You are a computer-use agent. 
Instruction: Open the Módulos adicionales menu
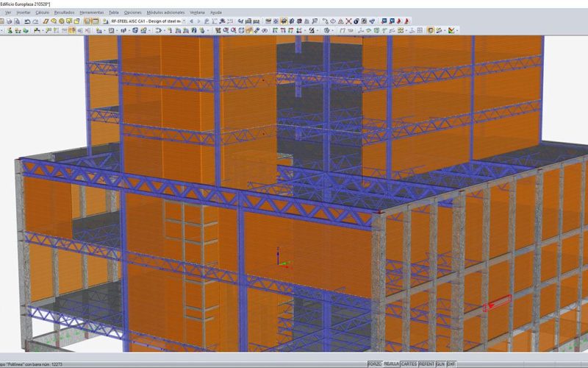coord(165,13)
